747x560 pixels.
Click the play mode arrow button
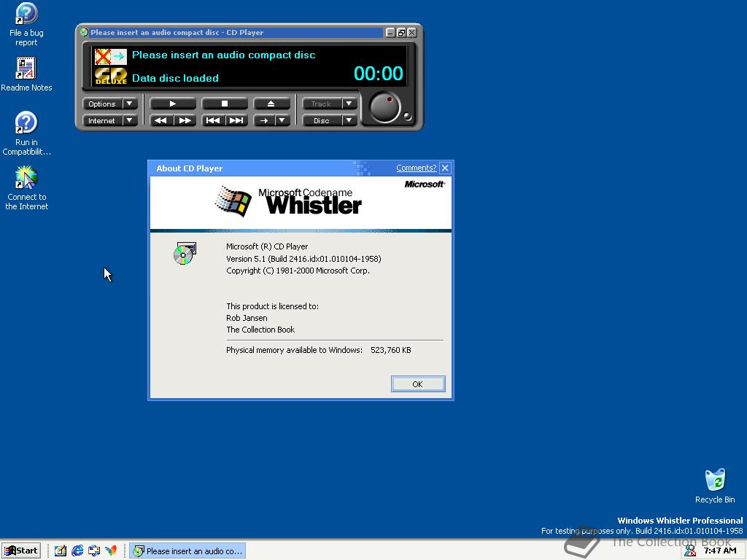coord(264,120)
